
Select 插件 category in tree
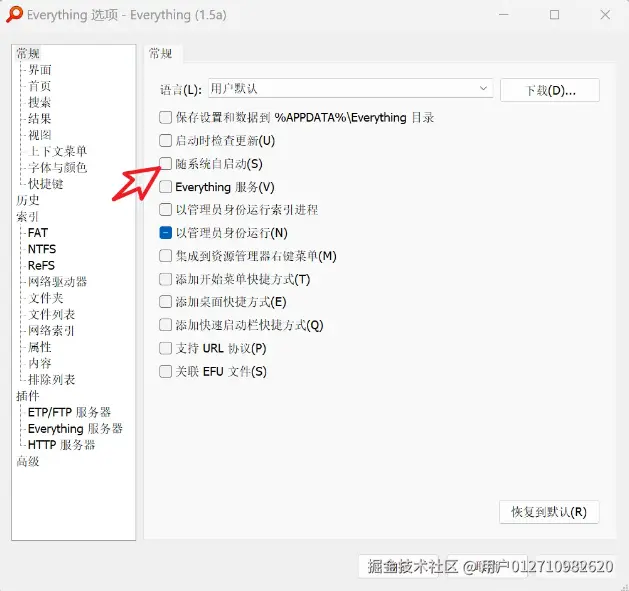(x=28, y=396)
